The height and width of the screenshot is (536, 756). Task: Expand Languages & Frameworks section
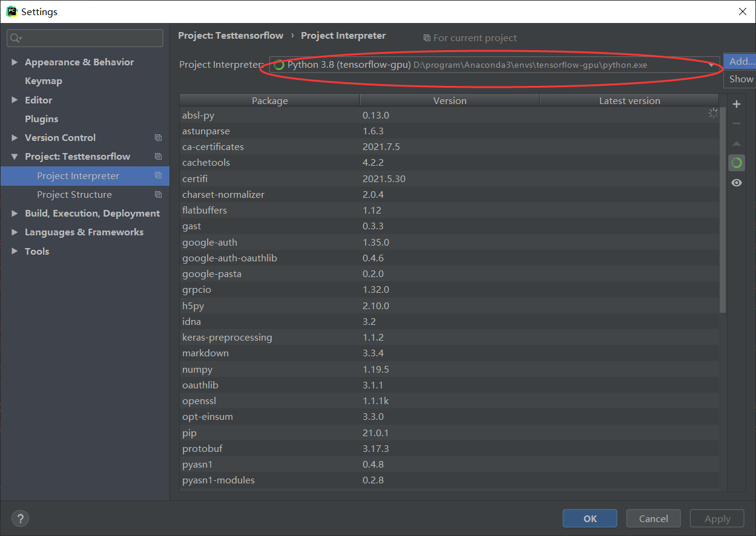pyautogui.click(x=15, y=232)
